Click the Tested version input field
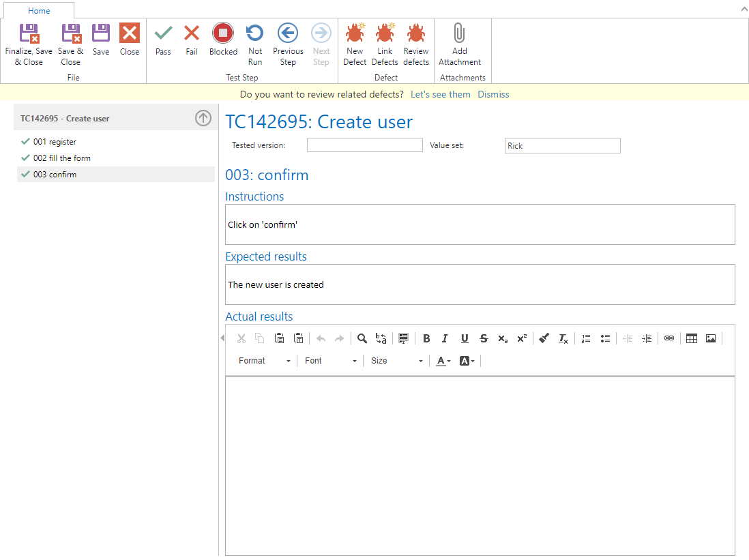The height and width of the screenshot is (560, 749). [364, 145]
